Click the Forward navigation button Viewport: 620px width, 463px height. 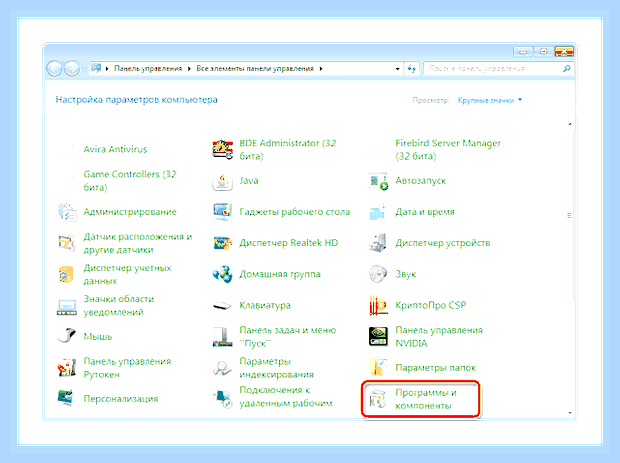(x=72, y=69)
